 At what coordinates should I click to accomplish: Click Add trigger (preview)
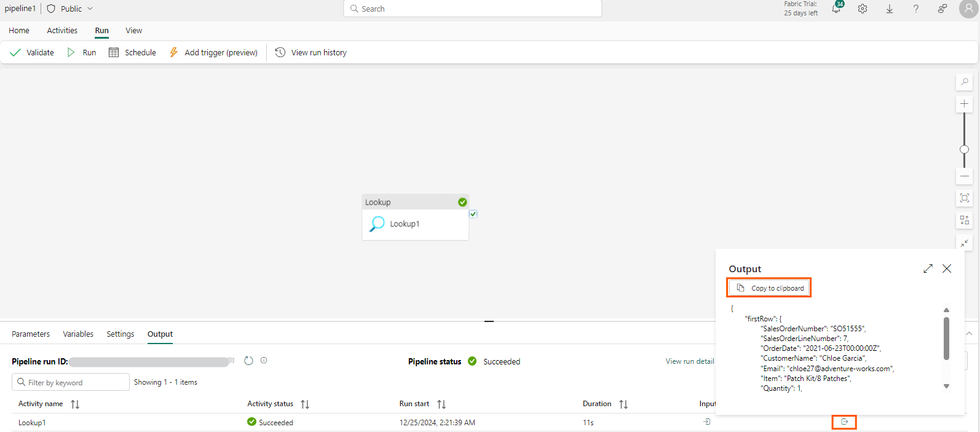[213, 53]
